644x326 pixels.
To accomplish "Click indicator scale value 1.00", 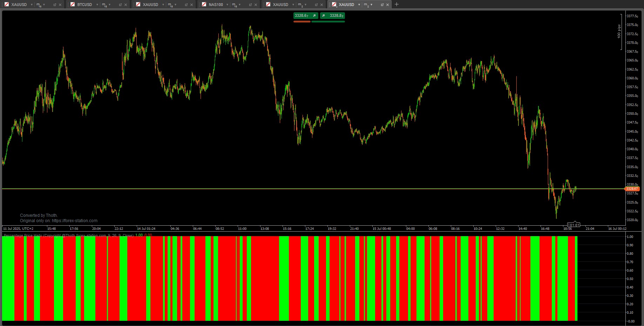I will pyautogui.click(x=630, y=237).
